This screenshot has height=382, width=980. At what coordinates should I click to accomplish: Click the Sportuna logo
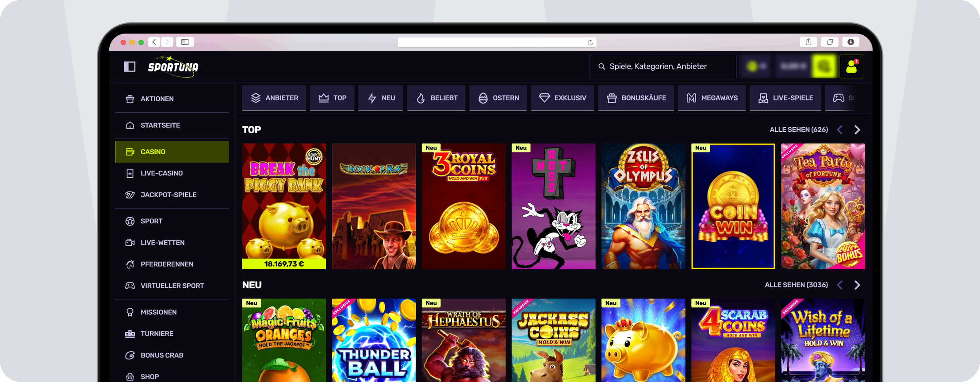(x=173, y=66)
